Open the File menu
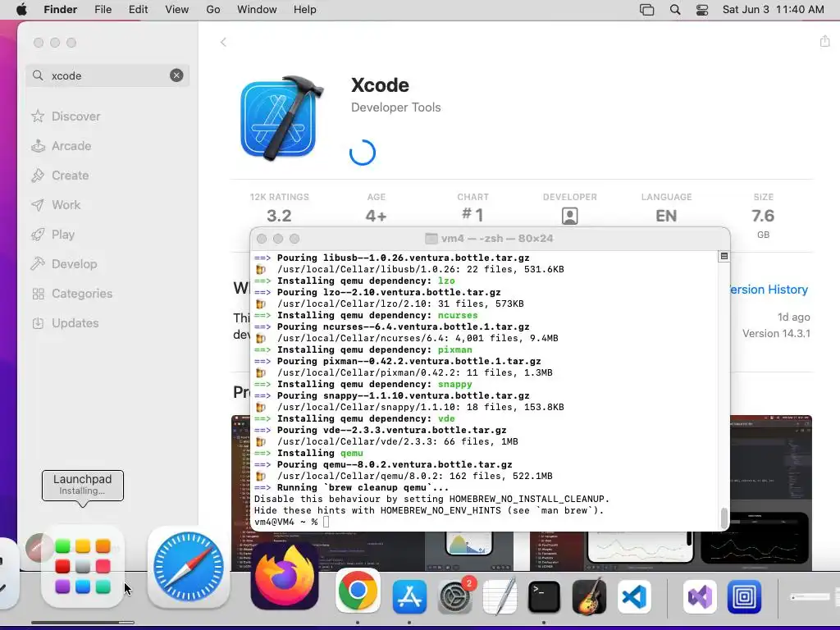The image size is (840, 630). (x=103, y=10)
